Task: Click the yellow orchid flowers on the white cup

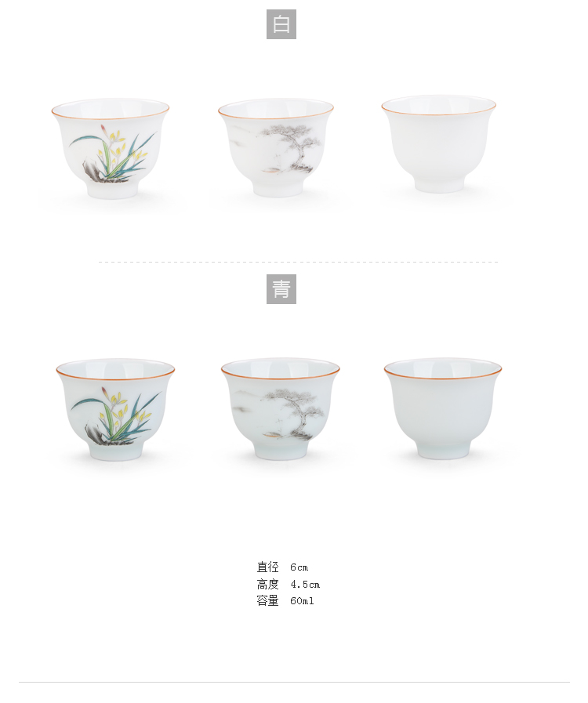Action: click(121, 146)
